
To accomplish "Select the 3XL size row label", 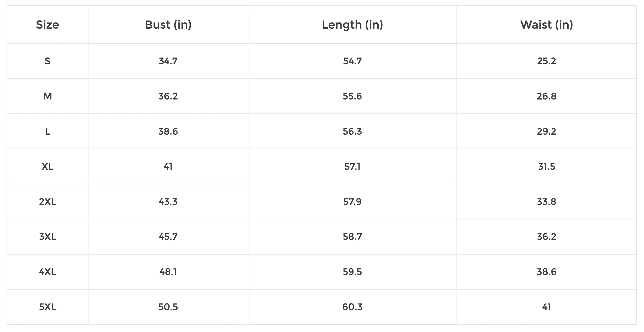I will pos(47,237).
